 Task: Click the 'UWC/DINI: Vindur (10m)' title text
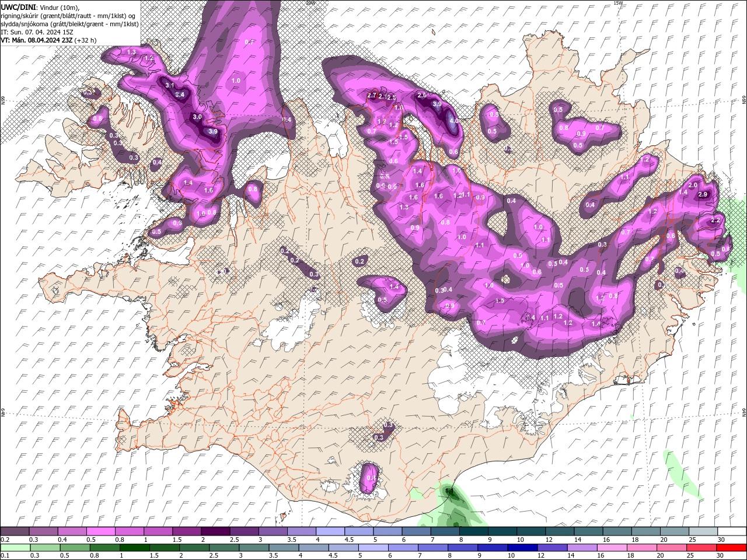click(40, 7)
